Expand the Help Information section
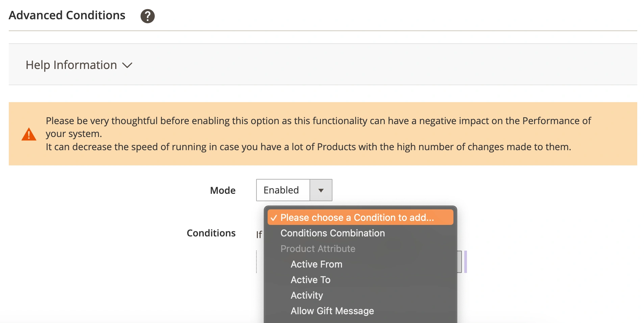 tap(71, 65)
